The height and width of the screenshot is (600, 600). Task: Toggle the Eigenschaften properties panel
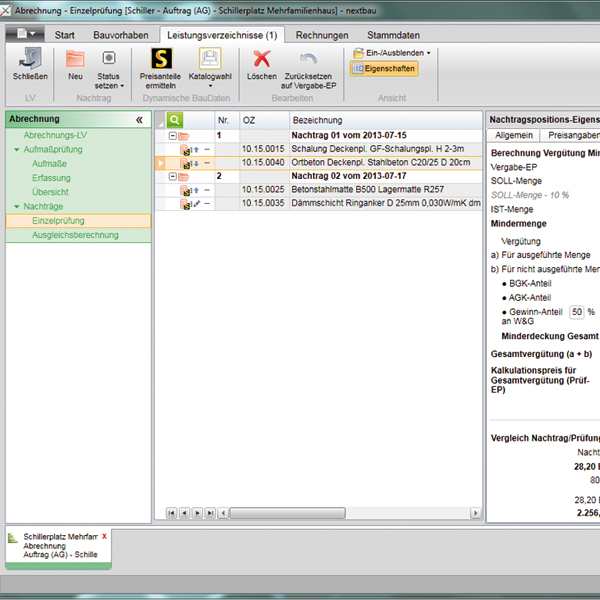pyautogui.click(x=383, y=69)
